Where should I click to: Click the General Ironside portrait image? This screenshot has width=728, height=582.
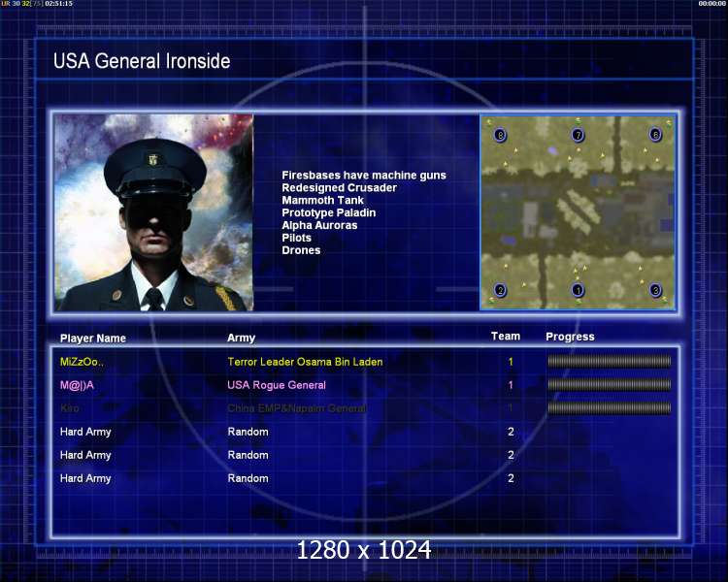click(153, 212)
